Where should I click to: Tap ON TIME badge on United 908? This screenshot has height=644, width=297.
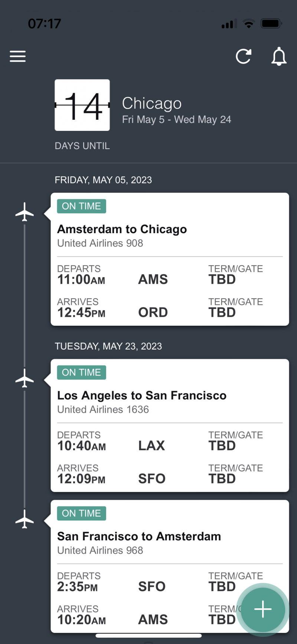[81, 206]
